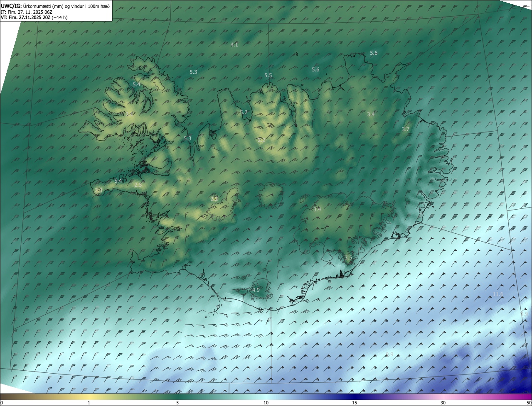The image size is (532, 406).
Task: Click the IT line reading 06Z
Action: (26, 12)
